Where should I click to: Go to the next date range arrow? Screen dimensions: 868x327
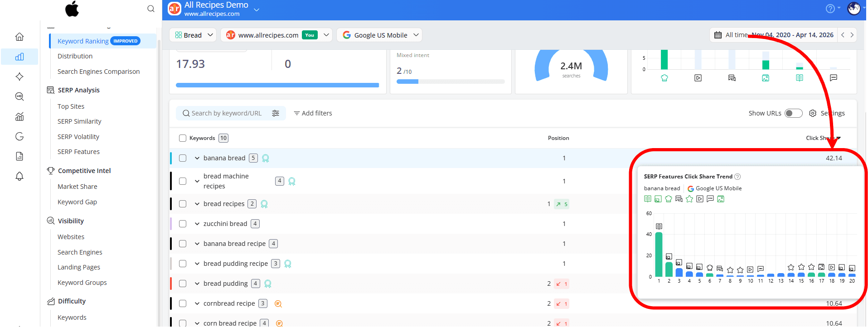click(x=852, y=35)
